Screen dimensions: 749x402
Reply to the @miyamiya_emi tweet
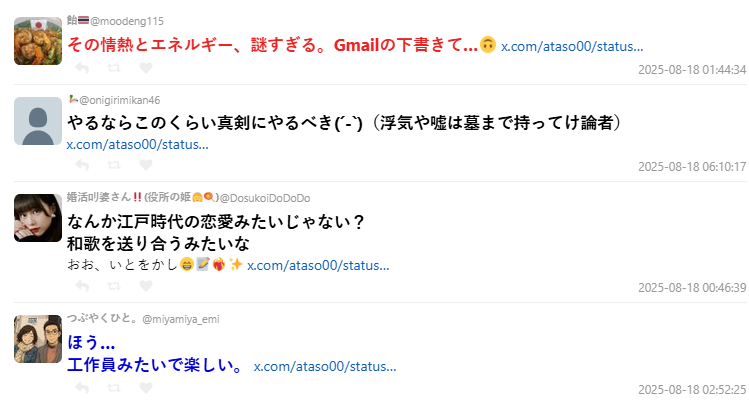click(82, 388)
